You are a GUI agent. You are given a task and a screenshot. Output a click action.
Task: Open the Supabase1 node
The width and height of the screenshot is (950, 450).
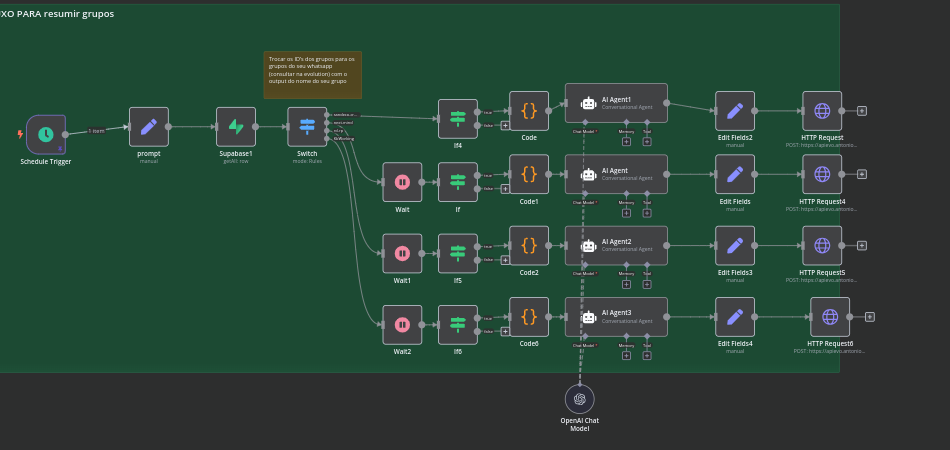236,127
